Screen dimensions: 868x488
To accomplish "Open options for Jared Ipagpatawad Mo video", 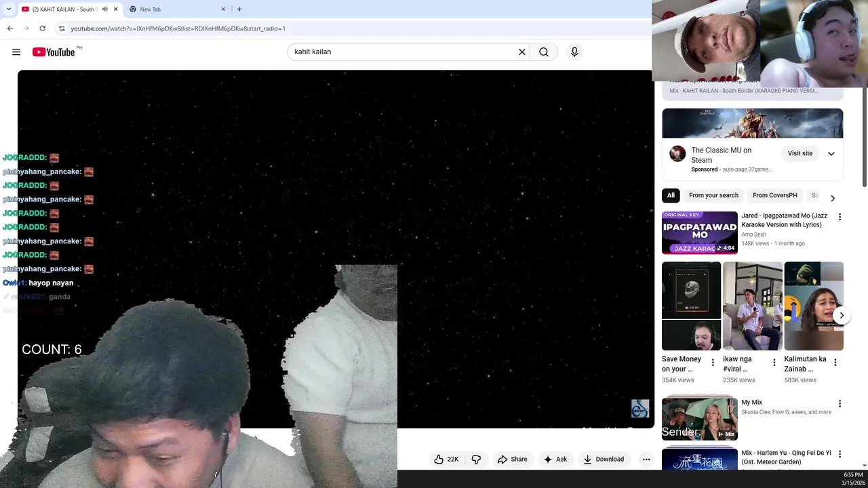I will coord(840,217).
